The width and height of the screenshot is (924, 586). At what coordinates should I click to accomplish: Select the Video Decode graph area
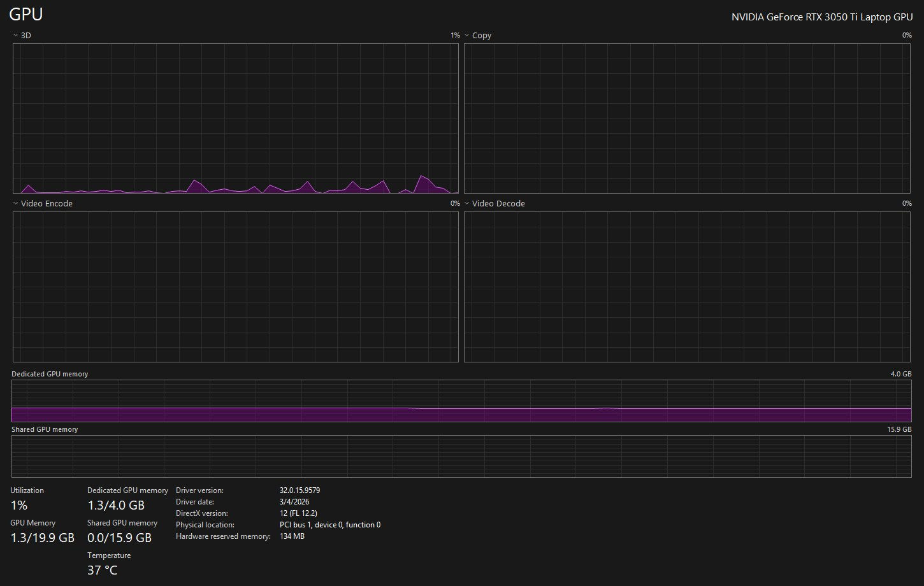[688, 287]
